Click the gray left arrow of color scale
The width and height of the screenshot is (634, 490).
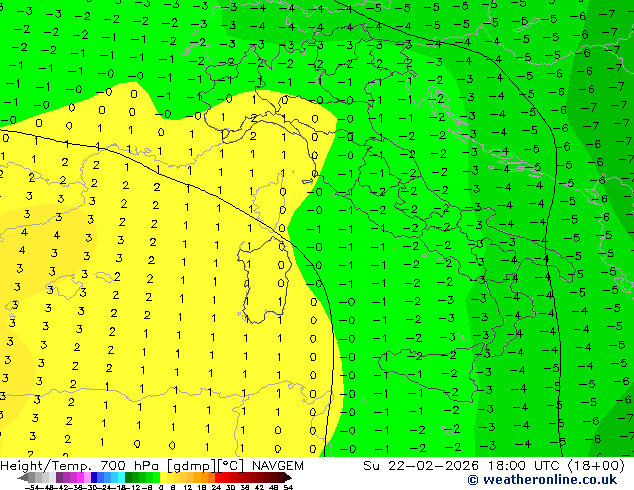click(x=23, y=477)
